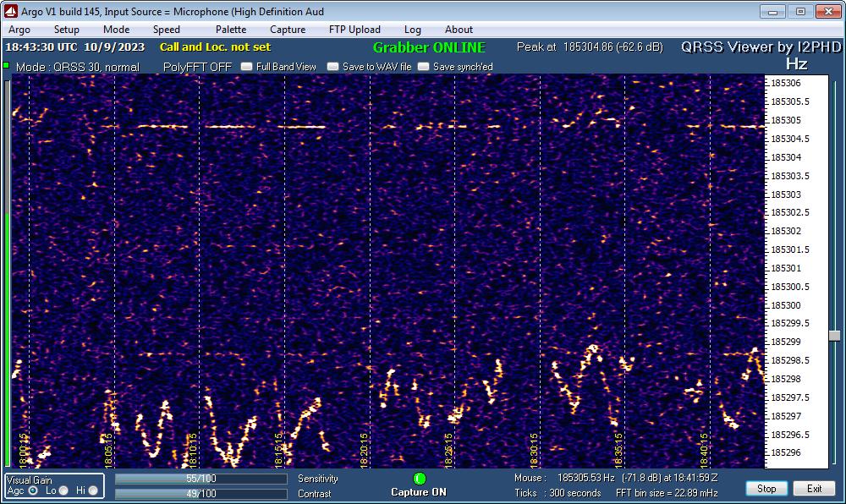
Task: Open the FTP Upload menu
Action: (x=354, y=30)
